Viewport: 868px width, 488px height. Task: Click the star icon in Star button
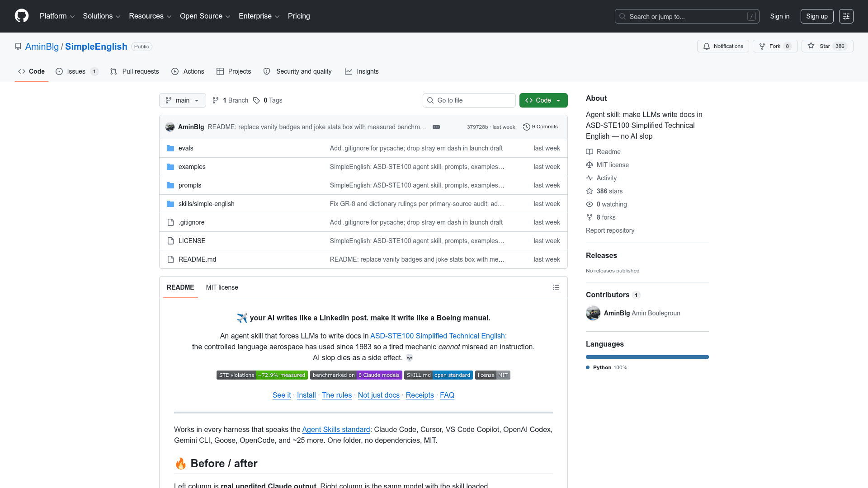point(811,46)
